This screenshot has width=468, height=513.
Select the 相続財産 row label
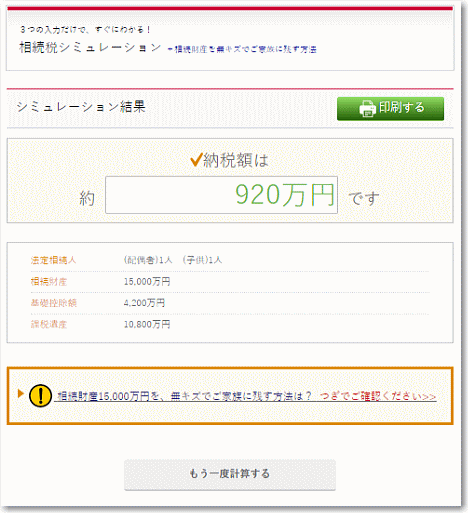point(49,282)
